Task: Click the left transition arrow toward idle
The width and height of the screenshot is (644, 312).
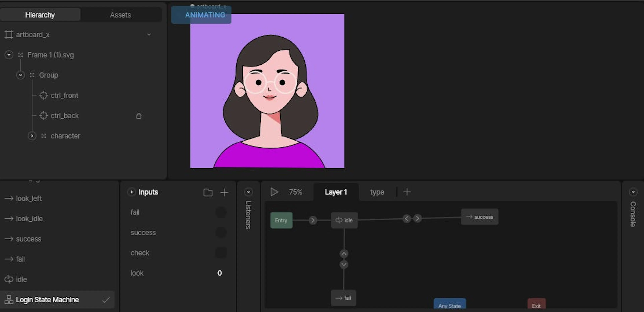Action: click(407, 219)
